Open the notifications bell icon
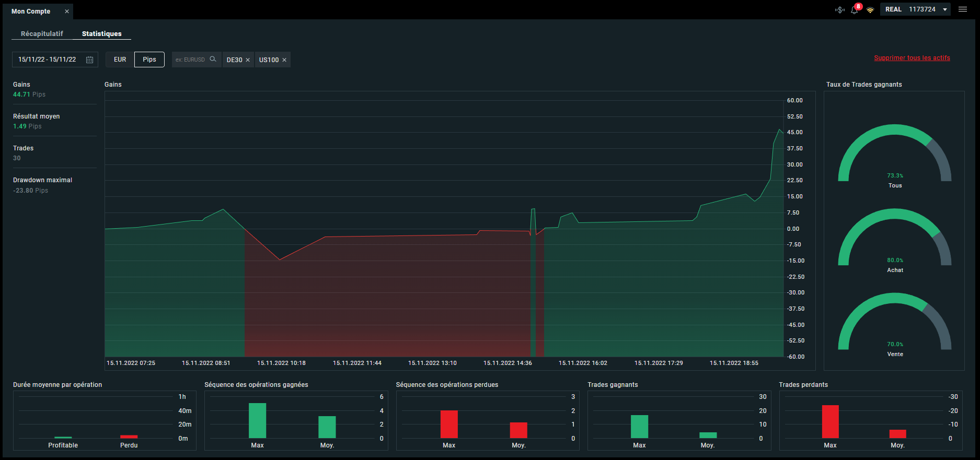This screenshot has height=460, width=980. click(855, 9)
